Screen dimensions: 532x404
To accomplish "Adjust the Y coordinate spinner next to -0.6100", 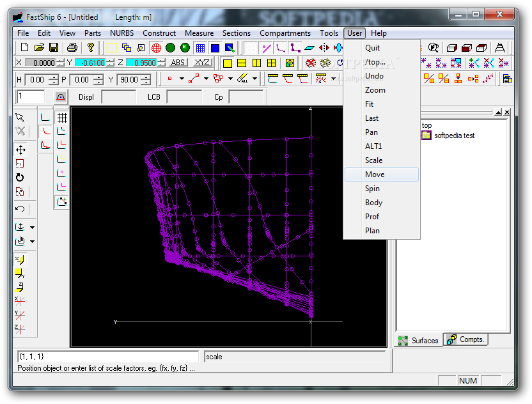I will point(110,63).
